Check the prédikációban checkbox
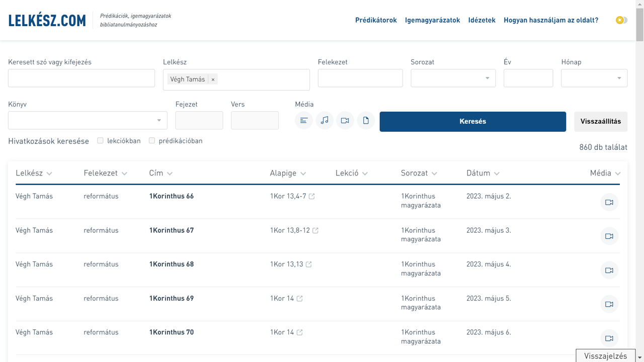 click(152, 141)
